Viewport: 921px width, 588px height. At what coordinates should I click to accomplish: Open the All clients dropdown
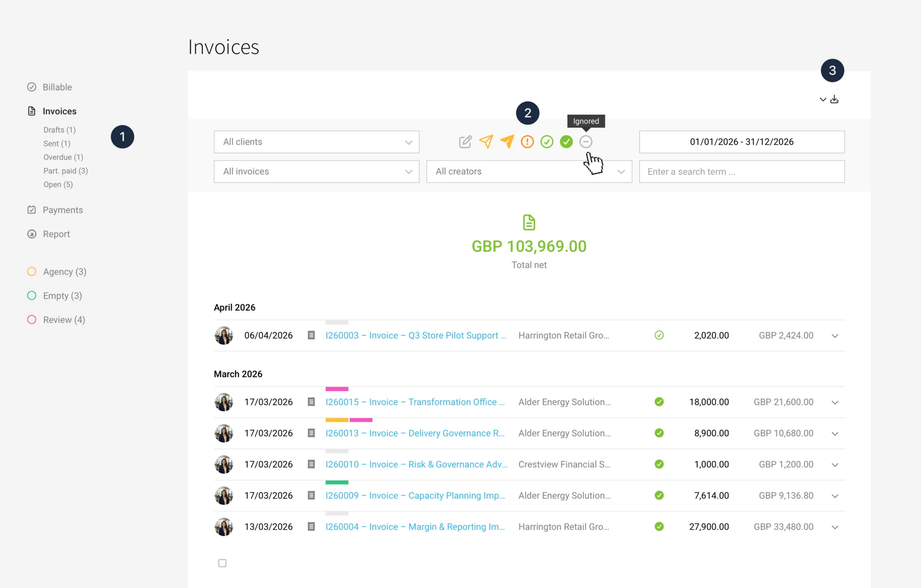[x=316, y=142]
